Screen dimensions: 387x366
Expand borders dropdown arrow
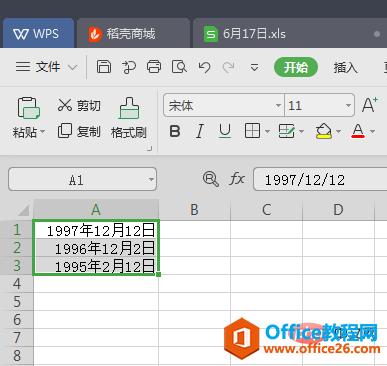tap(267, 131)
